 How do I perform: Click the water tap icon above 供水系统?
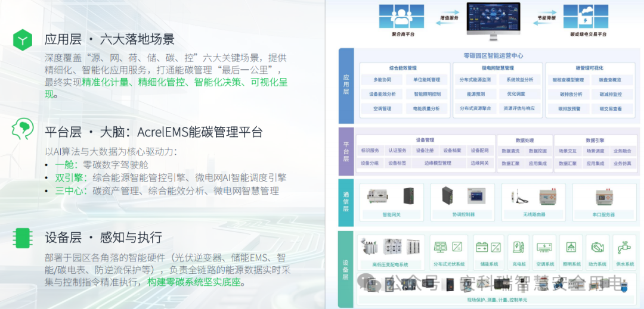click(x=624, y=247)
